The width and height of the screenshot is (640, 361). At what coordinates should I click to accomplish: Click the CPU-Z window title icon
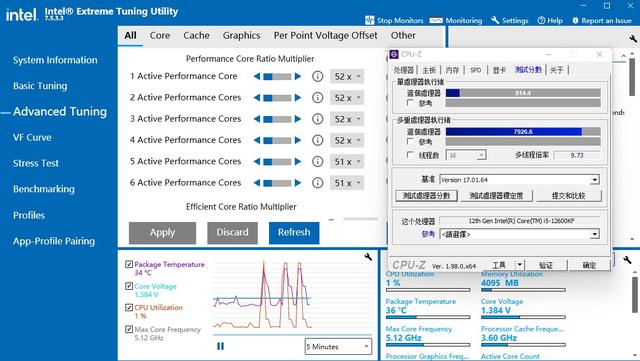pyautogui.click(x=394, y=54)
